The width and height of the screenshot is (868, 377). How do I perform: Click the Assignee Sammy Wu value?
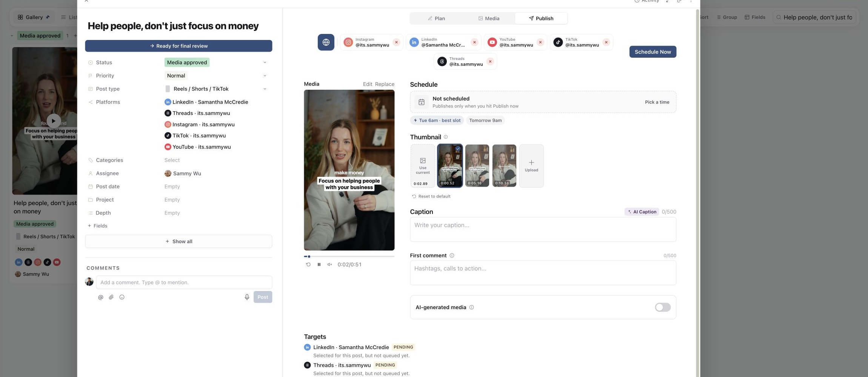point(183,173)
